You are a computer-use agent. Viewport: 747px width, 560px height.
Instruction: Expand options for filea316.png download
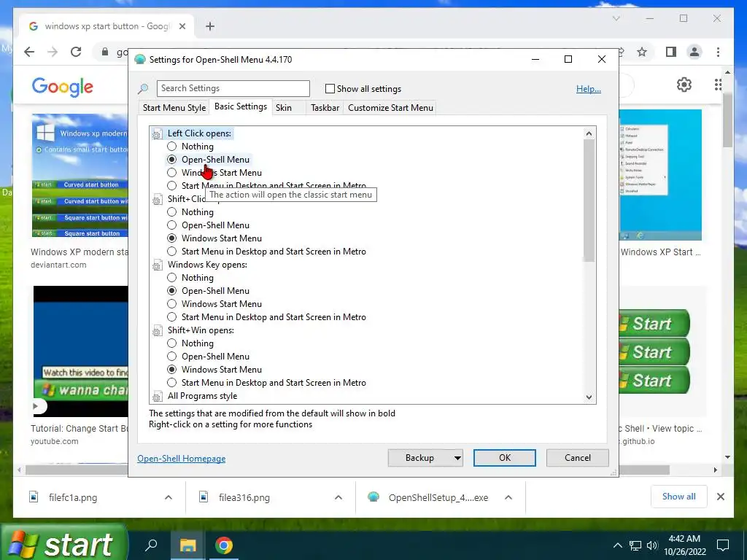click(338, 497)
